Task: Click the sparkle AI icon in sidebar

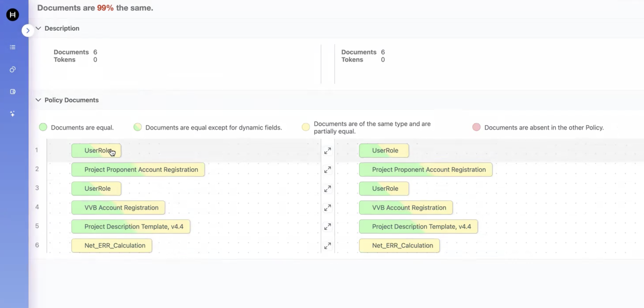Action: (x=13, y=114)
